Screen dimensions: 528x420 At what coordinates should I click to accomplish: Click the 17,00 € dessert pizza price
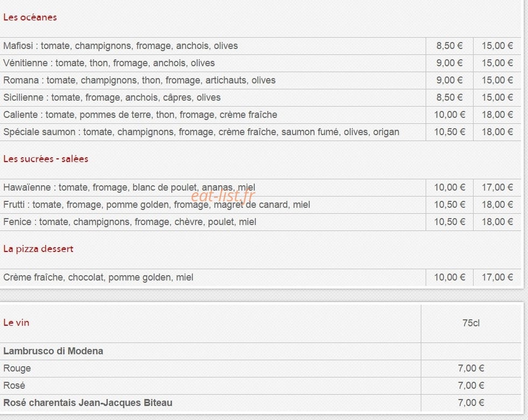(x=497, y=277)
